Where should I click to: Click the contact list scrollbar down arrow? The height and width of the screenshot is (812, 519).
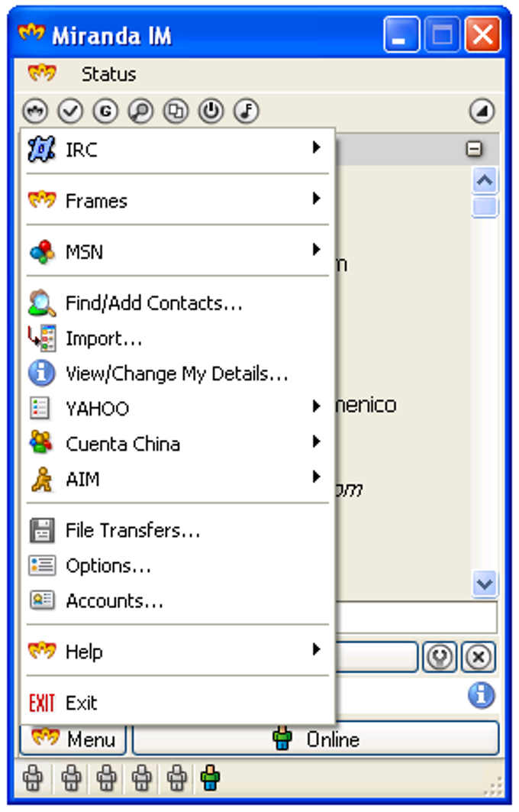tap(485, 584)
